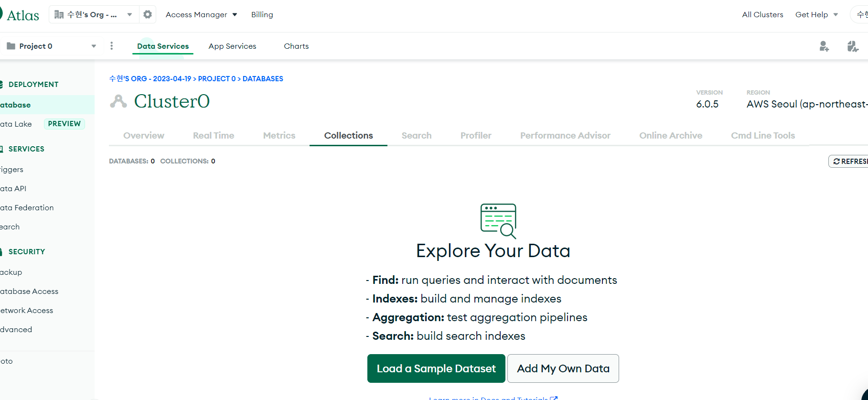
Task: Click the AWS Seoul region text
Action: [x=807, y=104]
